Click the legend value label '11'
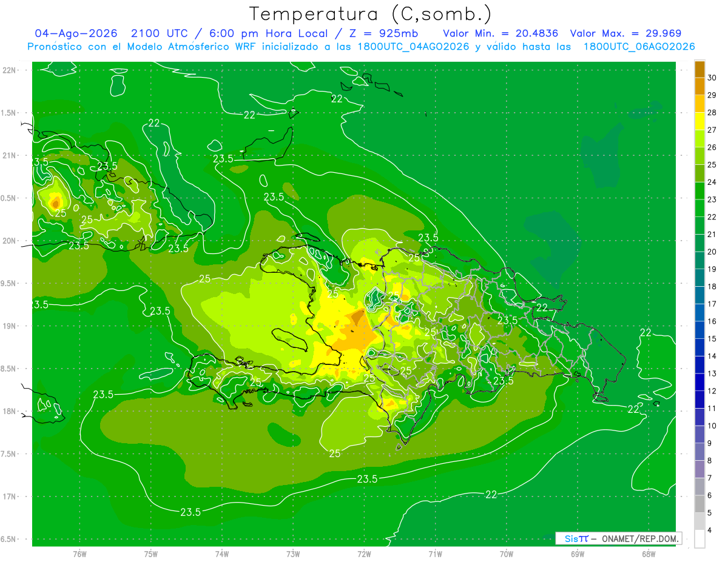Image resolution: width=728 pixels, height=562 pixels. tap(712, 409)
